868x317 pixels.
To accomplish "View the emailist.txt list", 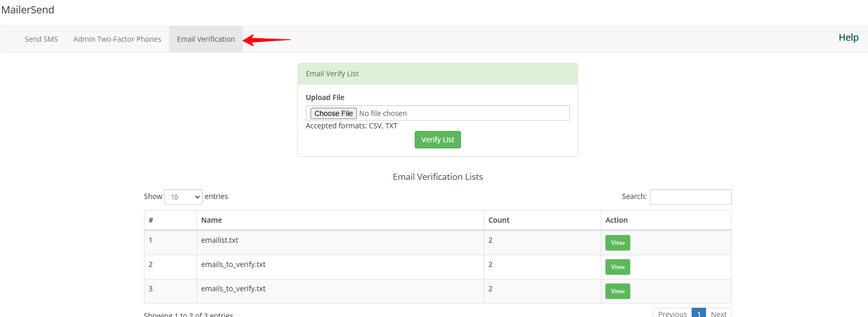I will click(x=618, y=243).
